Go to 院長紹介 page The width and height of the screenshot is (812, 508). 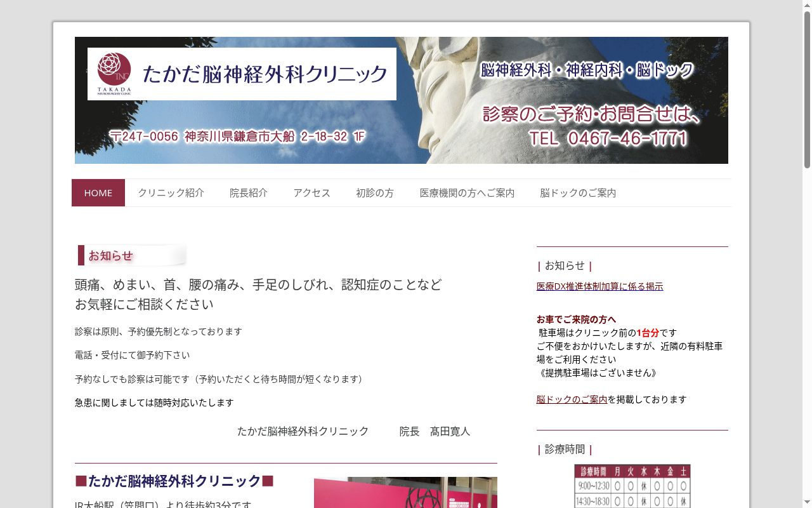(249, 193)
